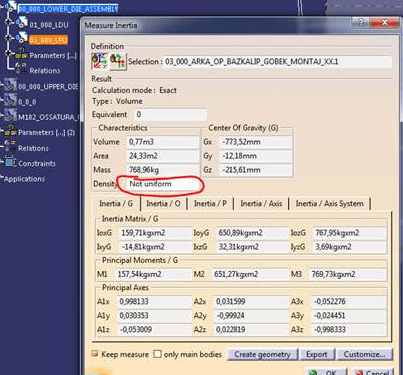Viewport: 403px width, 375px height.
Task: Click the A1x value 0,998133
Action: point(154,302)
